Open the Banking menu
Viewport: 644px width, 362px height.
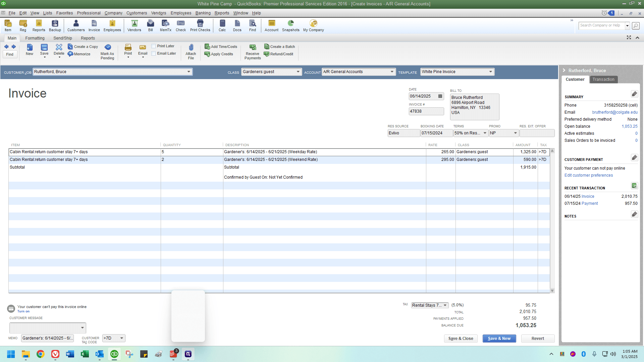[203, 13]
